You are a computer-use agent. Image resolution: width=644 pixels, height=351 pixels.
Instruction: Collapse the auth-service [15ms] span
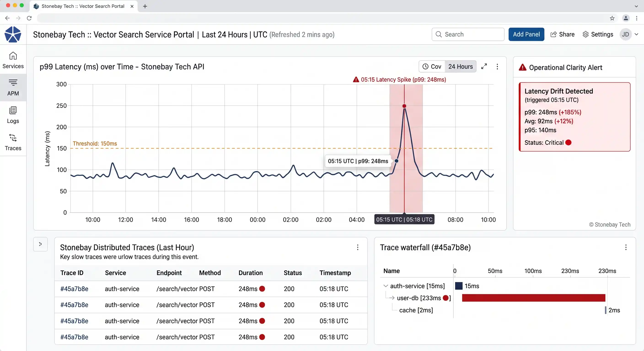tap(386, 286)
